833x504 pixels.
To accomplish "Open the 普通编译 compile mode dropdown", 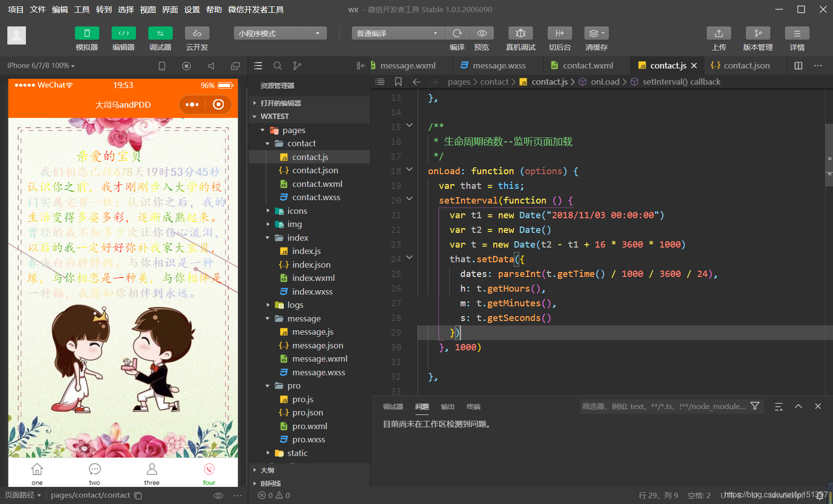I will (x=398, y=33).
